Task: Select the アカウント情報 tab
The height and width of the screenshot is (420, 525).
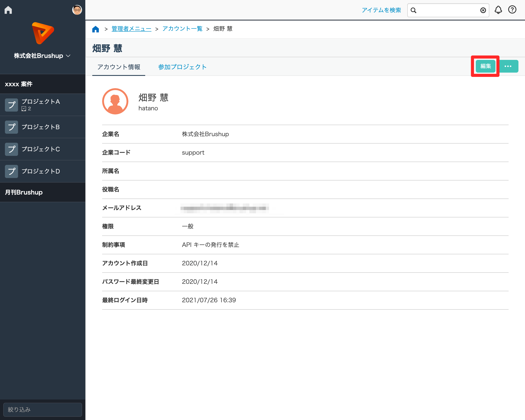Action: tap(119, 67)
